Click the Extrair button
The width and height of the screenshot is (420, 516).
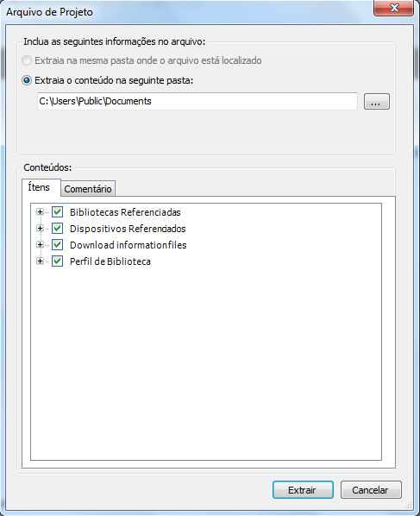click(303, 490)
